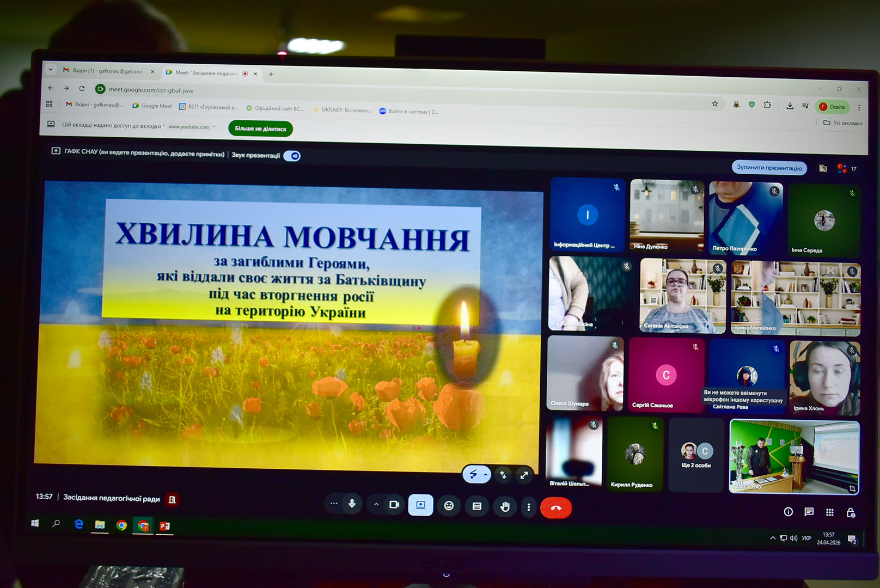The image size is (880, 588).
Task: Raise hand using the hand icon
Action: (x=505, y=507)
